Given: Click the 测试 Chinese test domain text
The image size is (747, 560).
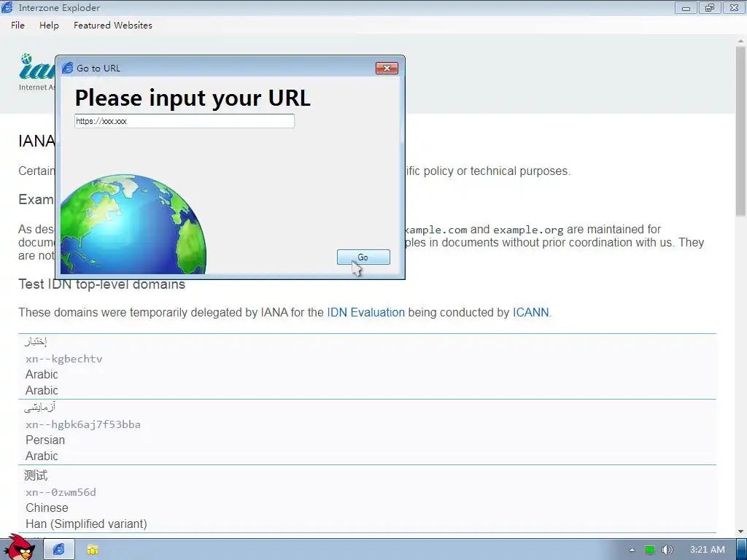Looking at the screenshot, I should point(36,475).
